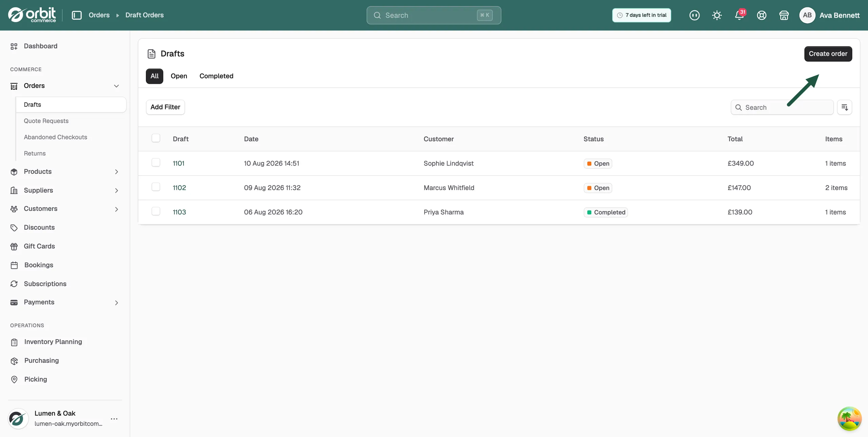The height and width of the screenshot is (437, 868).
Task: Click the Customer column header
Action: (x=438, y=139)
